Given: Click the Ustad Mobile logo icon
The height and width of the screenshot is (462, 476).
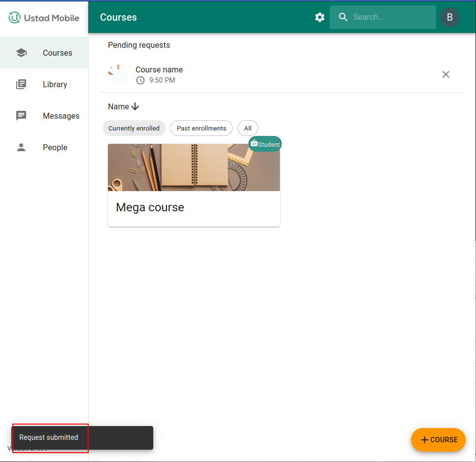Looking at the screenshot, I should 15,18.
